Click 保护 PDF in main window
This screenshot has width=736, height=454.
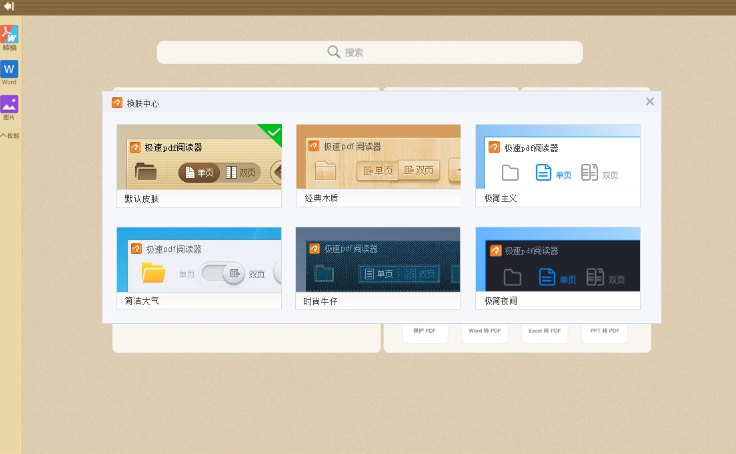(x=425, y=332)
